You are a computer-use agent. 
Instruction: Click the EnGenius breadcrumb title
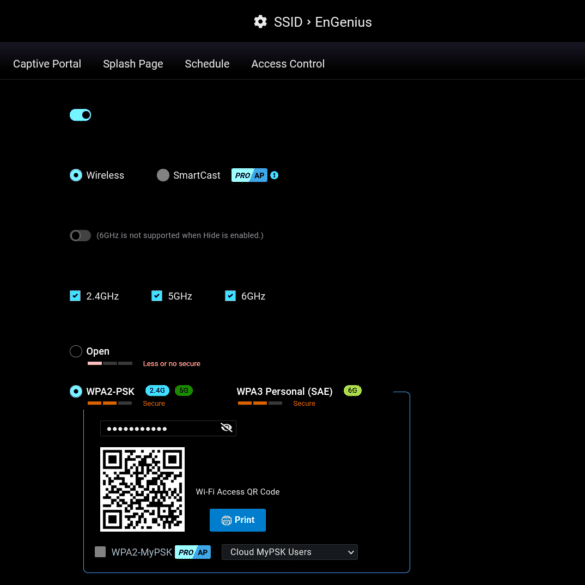[343, 22]
